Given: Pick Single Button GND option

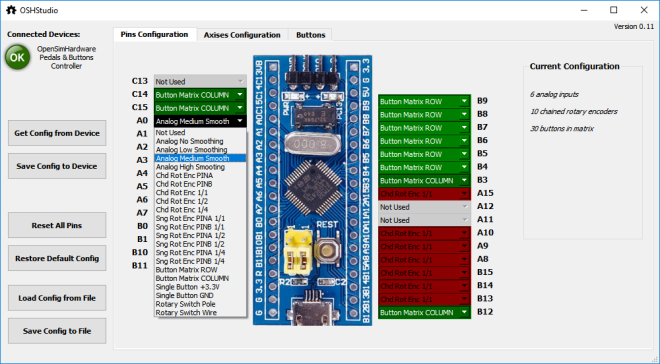Looking at the screenshot, I should click(x=184, y=295).
